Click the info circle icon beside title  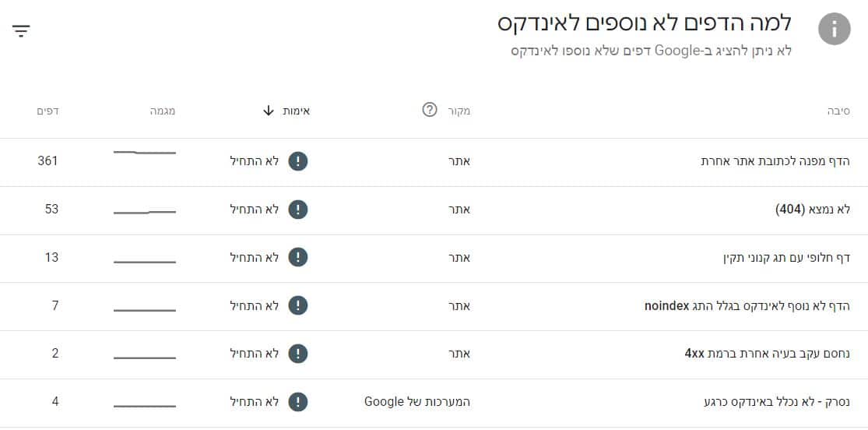834,29
